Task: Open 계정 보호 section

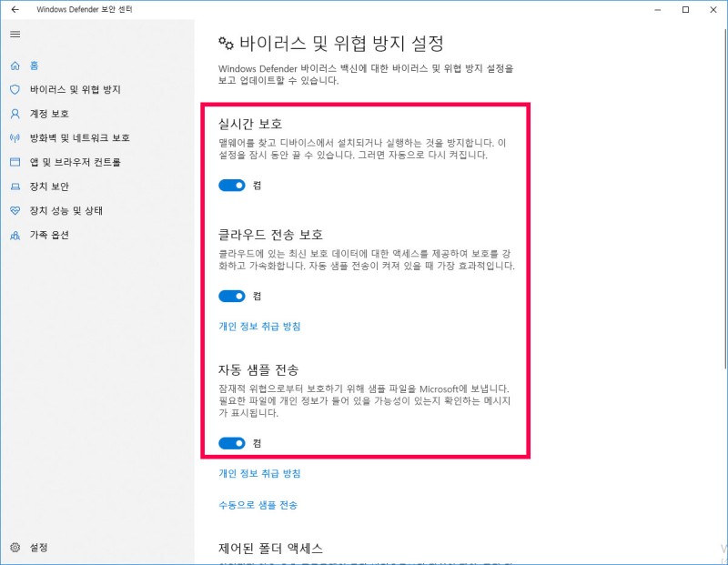Action: click(x=49, y=114)
